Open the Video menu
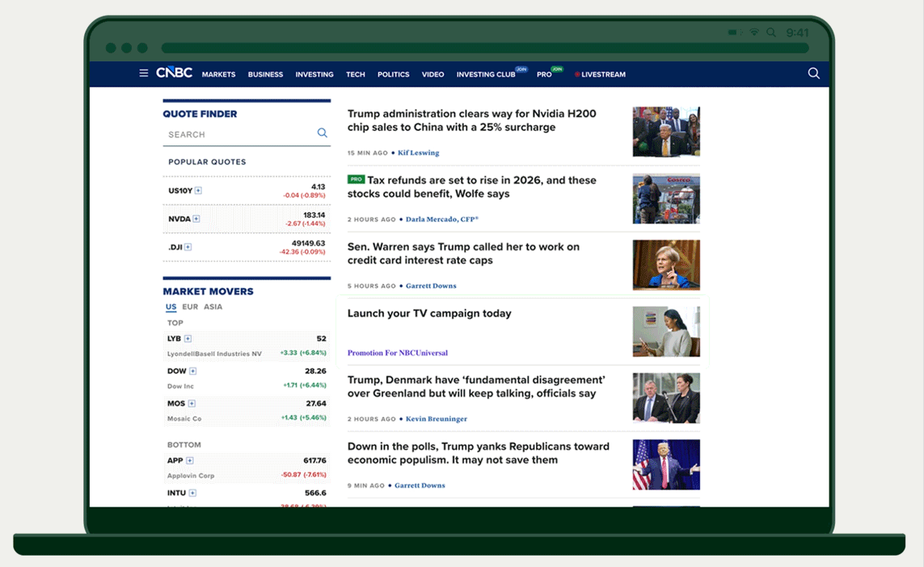924x567 pixels. pos(432,75)
